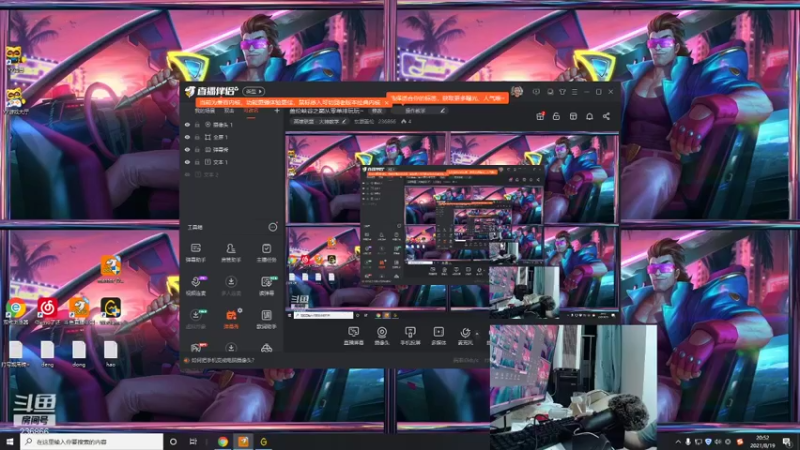Click the Windows taskbar search box

coord(92,442)
